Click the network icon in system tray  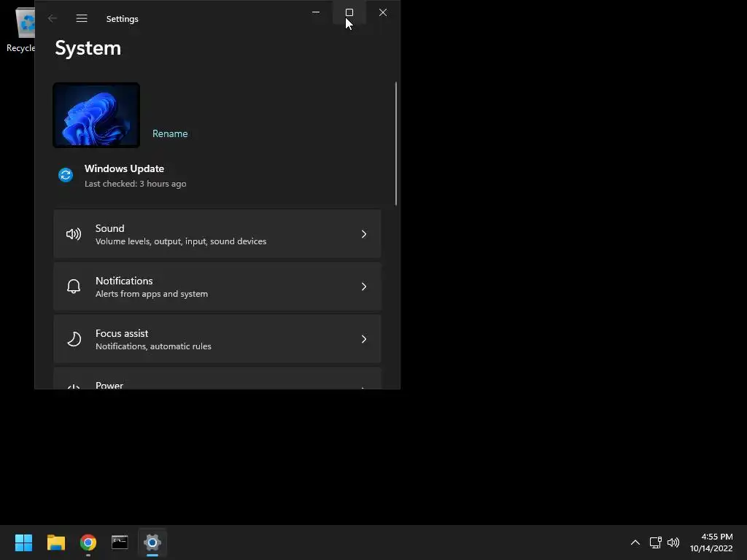coord(655,542)
